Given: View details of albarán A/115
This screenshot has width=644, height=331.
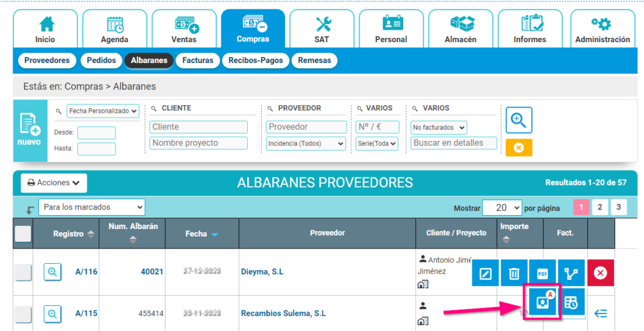Looking at the screenshot, I should [x=53, y=314].
